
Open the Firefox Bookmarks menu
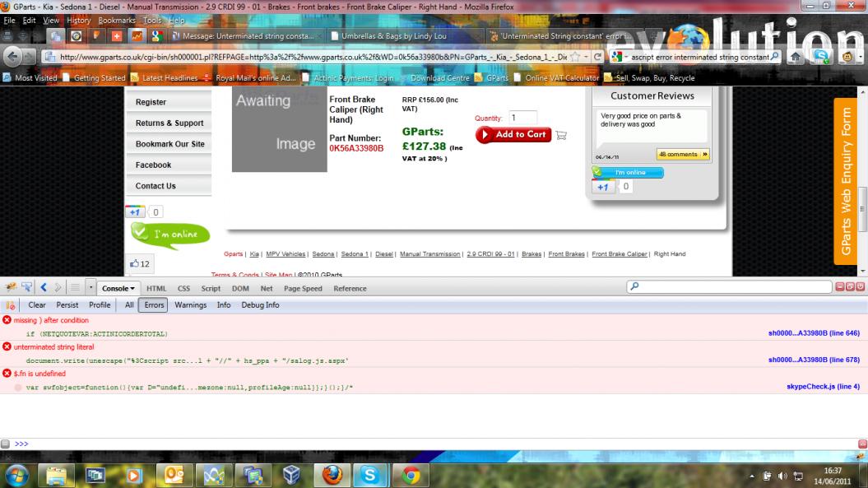(117, 21)
